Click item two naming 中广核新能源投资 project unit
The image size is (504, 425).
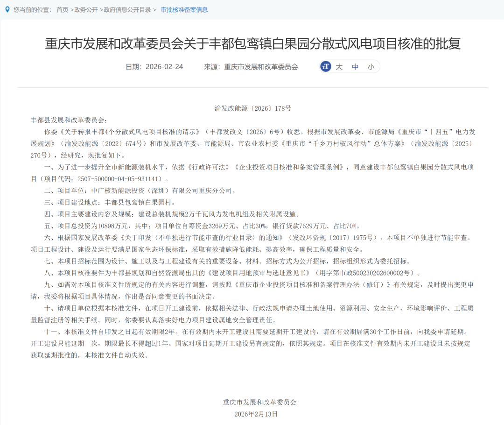tap(140, 191)
